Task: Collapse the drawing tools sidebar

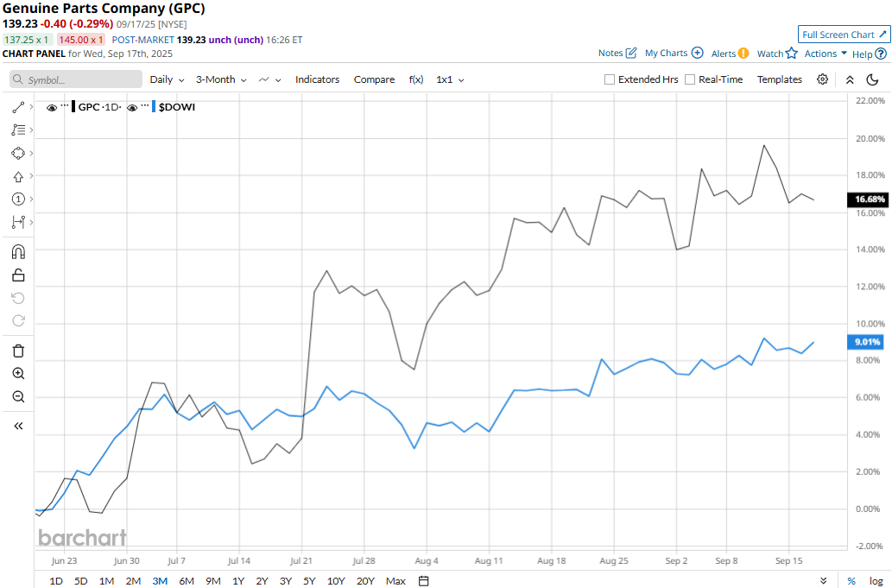Action: pyautogui.click(x=18, y=426)
